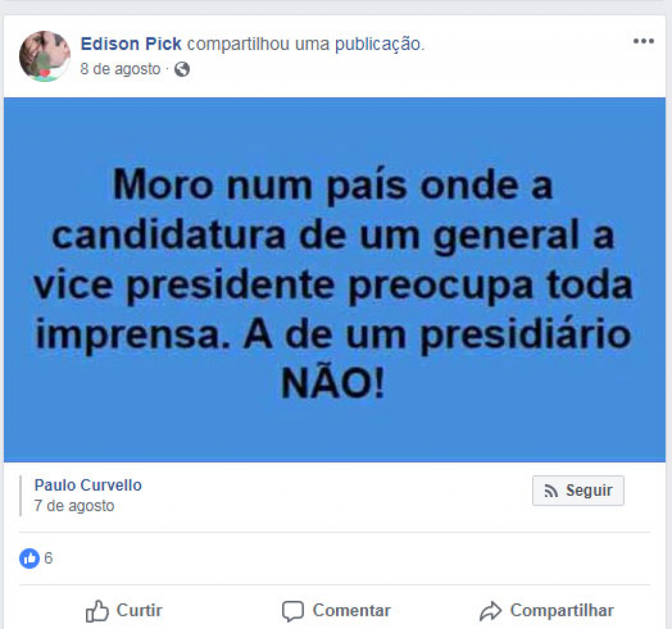Open Edison Pick's profile name link

point(131,44)
